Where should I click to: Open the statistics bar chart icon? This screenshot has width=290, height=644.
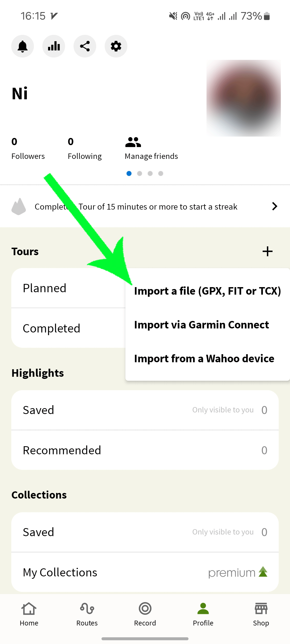[x=54, y=46]
